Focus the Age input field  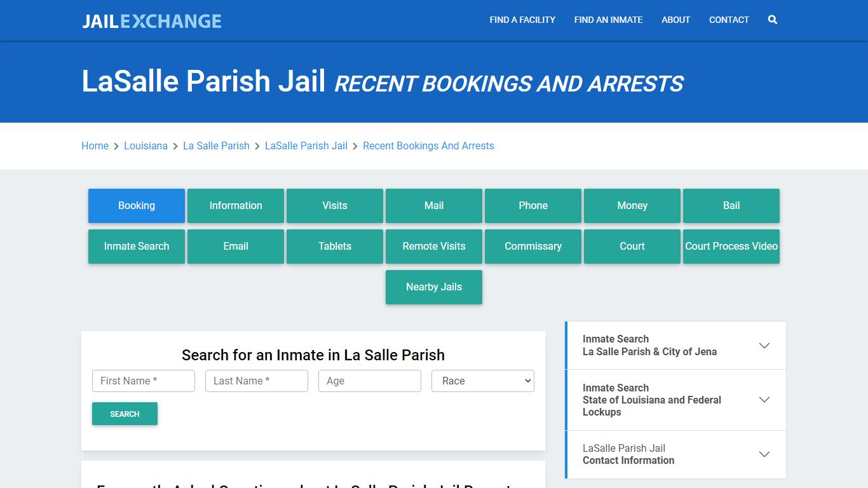coord(370,381)
